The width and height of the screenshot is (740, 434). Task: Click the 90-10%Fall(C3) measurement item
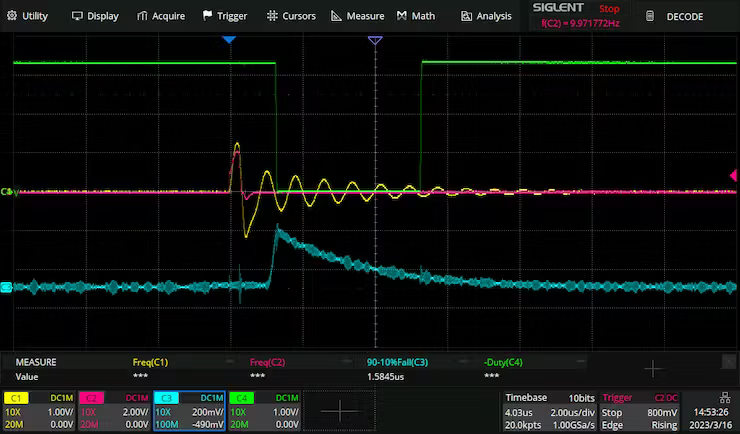click(397, 362)
